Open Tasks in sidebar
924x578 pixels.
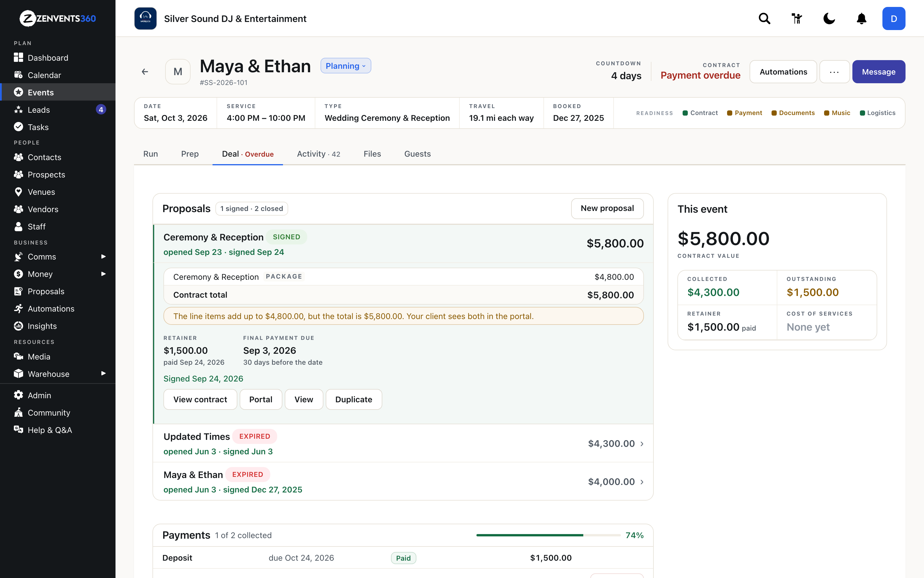(58, 127)
